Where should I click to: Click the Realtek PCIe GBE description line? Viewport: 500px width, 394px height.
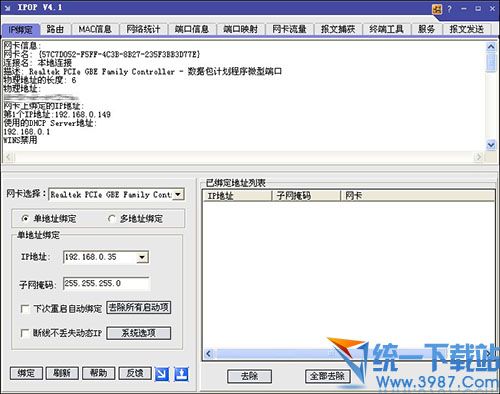(x=142, y=71)
